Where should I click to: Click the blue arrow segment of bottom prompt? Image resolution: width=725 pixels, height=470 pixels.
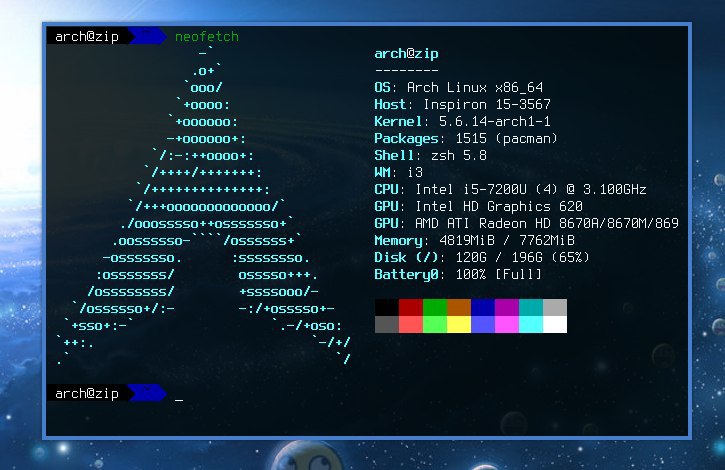[x=147, y=393]
